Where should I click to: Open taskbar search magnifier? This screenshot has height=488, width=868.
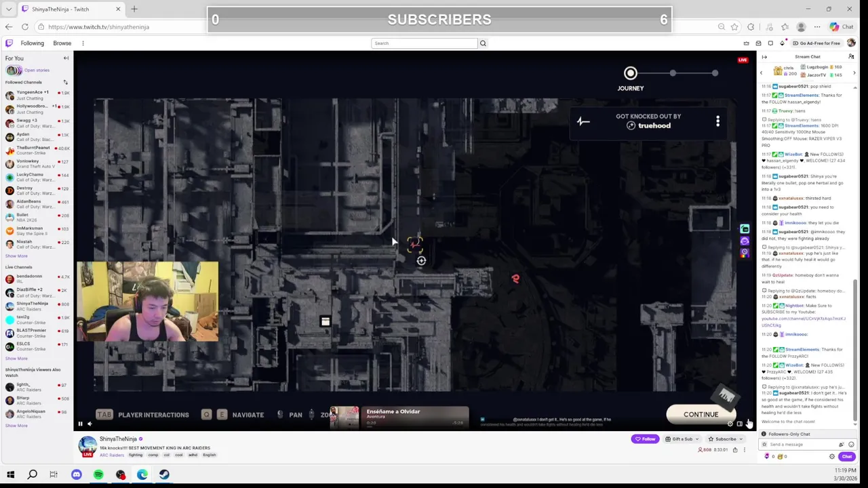32,474
